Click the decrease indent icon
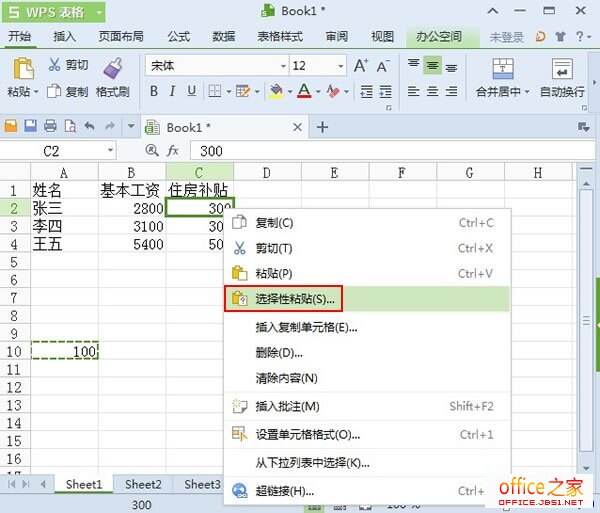Screen dimensions: 600x513 (366, 91)
